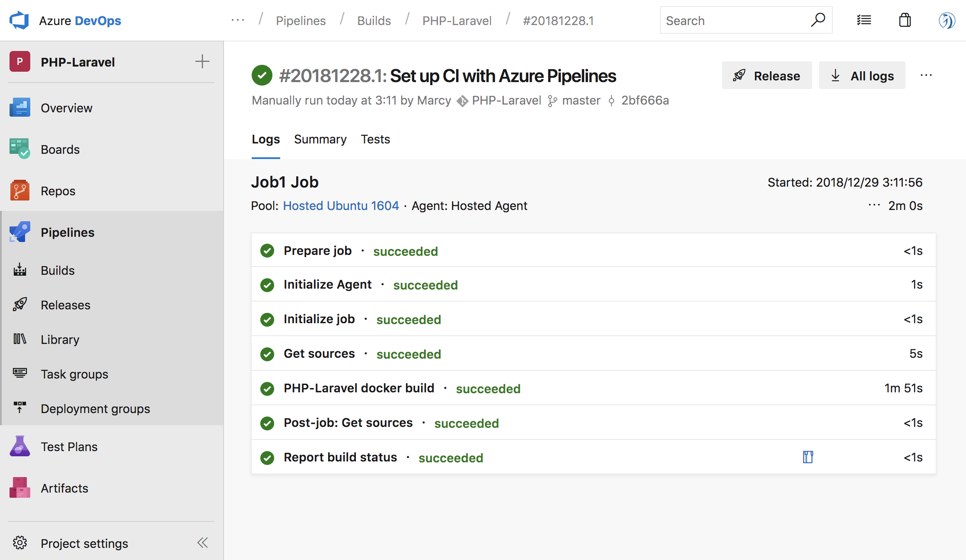The image size is (966, 560).
Task: Click the Pipelines icon in sidebar
Action: [x=20, y=232]
